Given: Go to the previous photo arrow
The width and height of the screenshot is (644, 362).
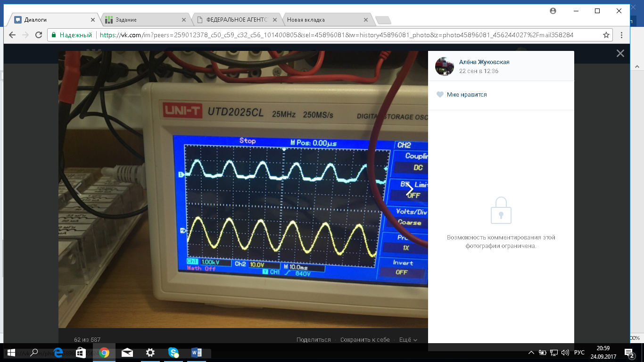Looking at the screenshot, I should (78, 190).
